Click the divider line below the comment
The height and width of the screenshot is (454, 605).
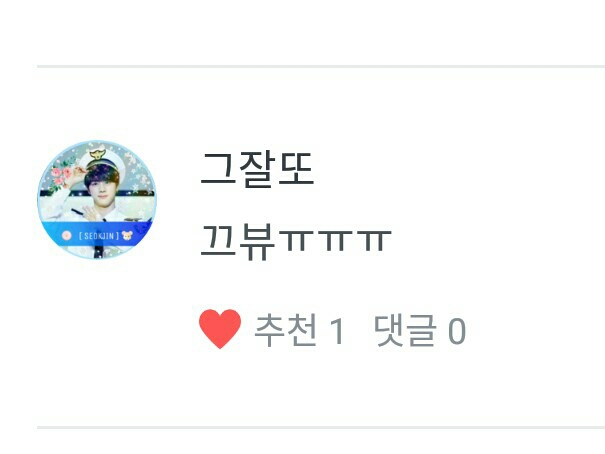click(321, 427)
